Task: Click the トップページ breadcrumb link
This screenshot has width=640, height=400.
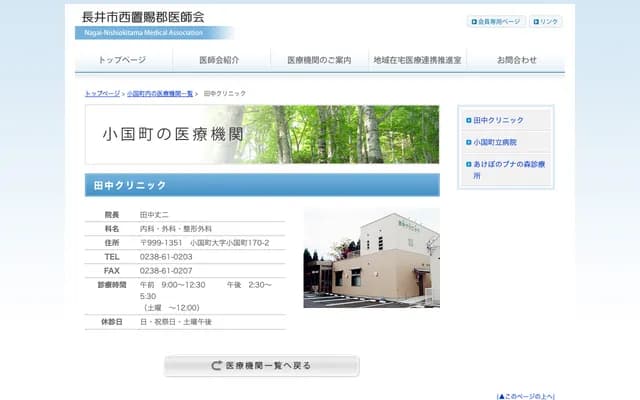Action: (x=103, y=93)
